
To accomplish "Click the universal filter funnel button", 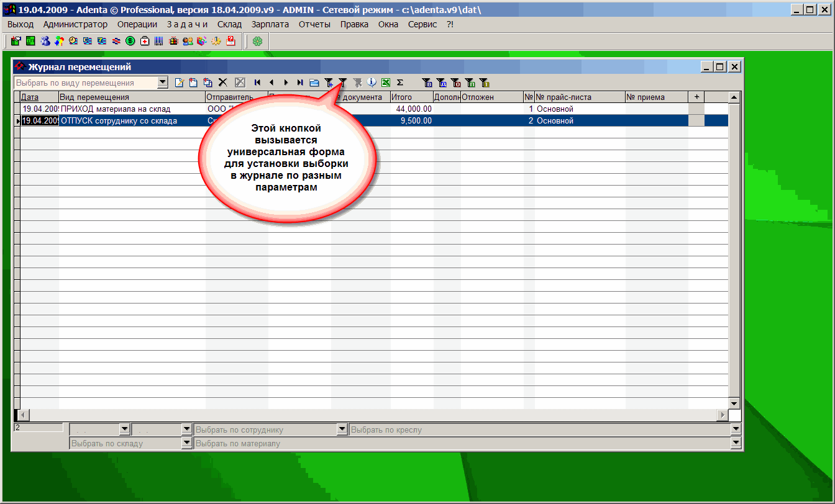I will point(342,82).
